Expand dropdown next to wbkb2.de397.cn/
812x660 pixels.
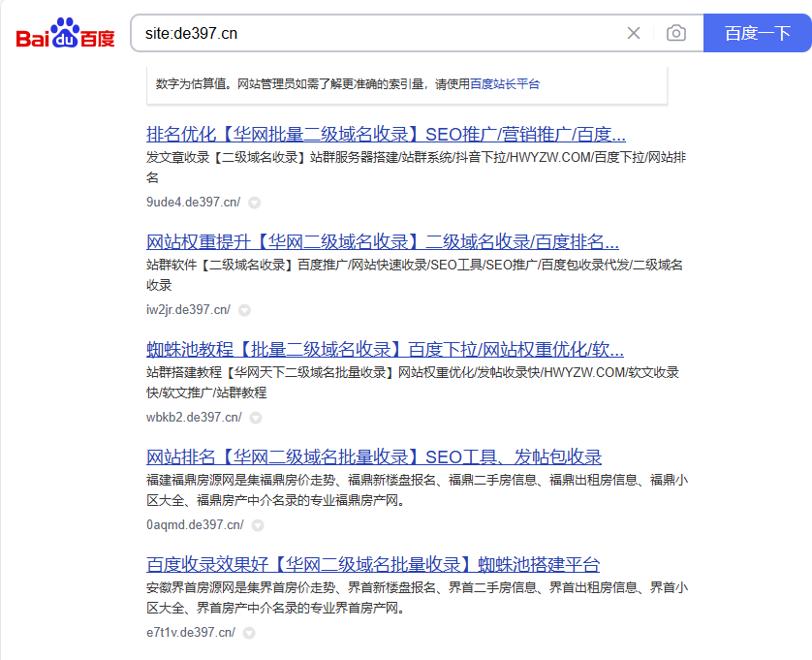coord(256,418)
